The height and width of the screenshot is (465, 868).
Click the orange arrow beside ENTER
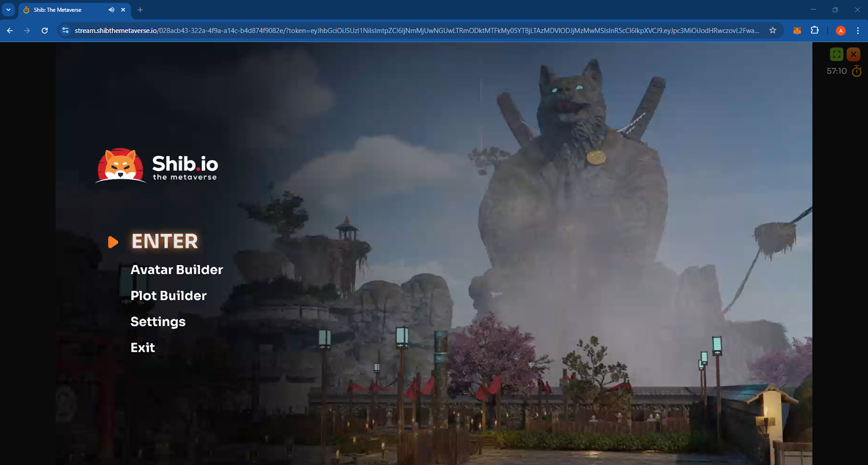point(113,242)
